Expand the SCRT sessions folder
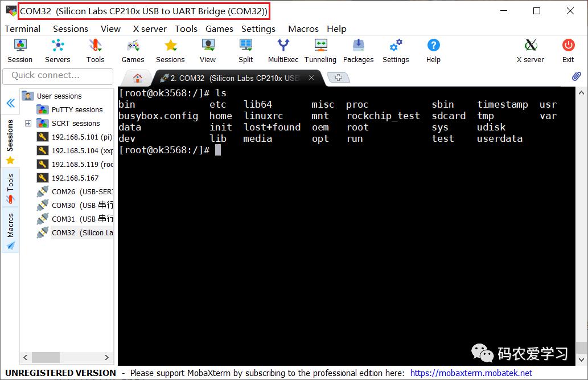The image size is (588, 380). 28,123
